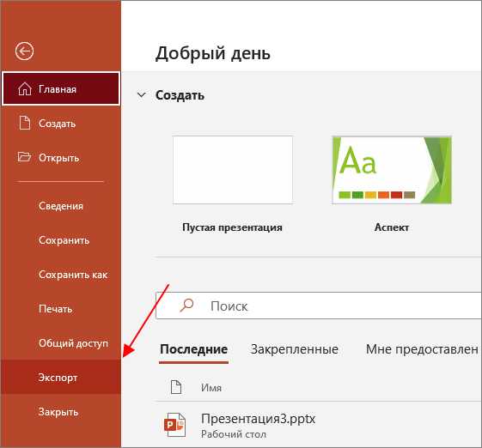Open the Сведения page
This screenshot has height=448, width=482.
pyautogui.click(x=61, y=206)
